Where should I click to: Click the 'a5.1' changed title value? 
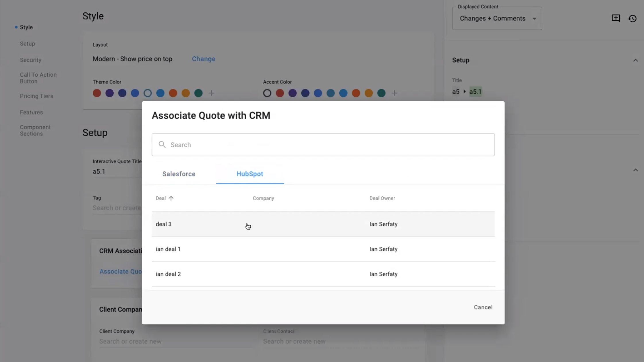pos(475,92)
